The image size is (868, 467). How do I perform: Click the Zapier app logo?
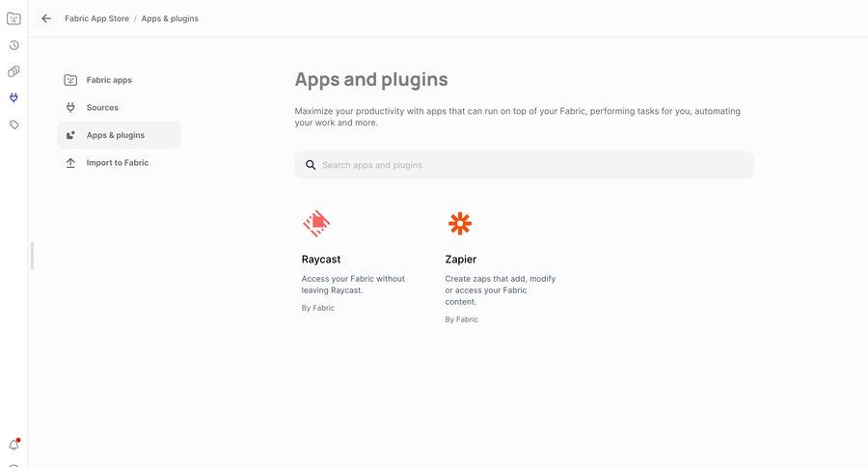460,224
